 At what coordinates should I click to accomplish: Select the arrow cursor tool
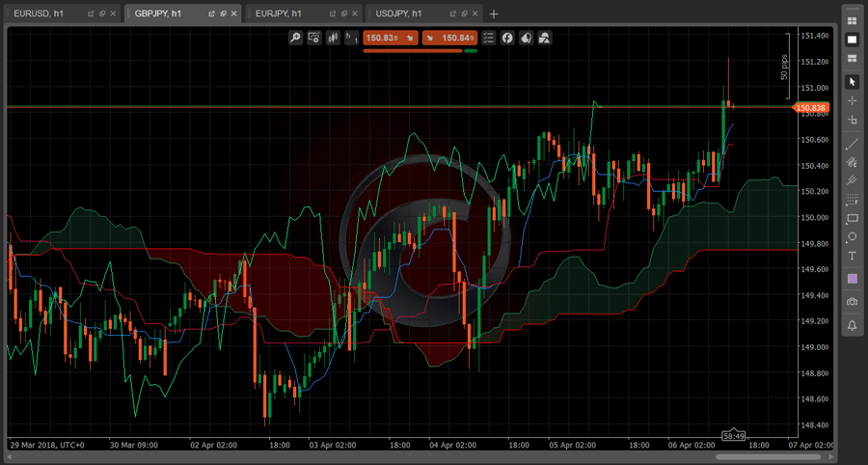tap(852, 82)
